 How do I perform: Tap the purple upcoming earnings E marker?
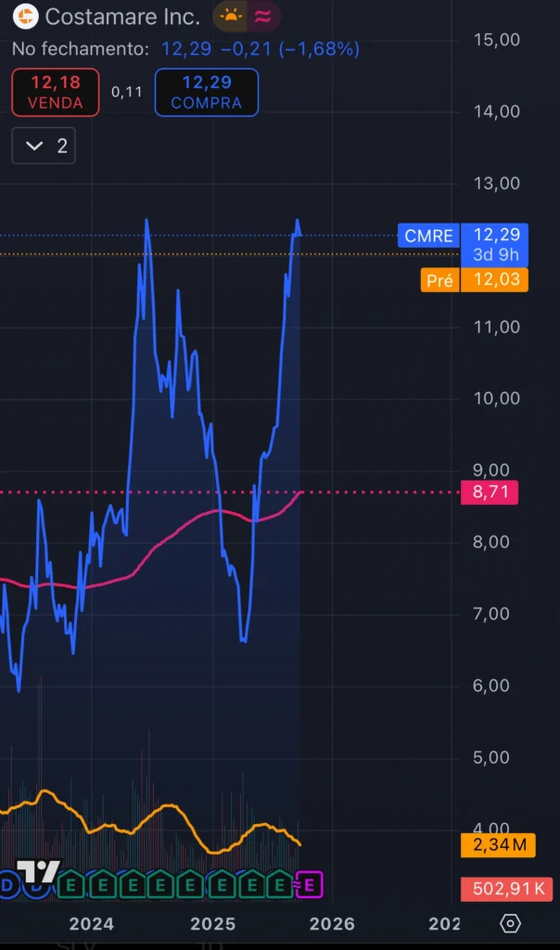point(310,885)
